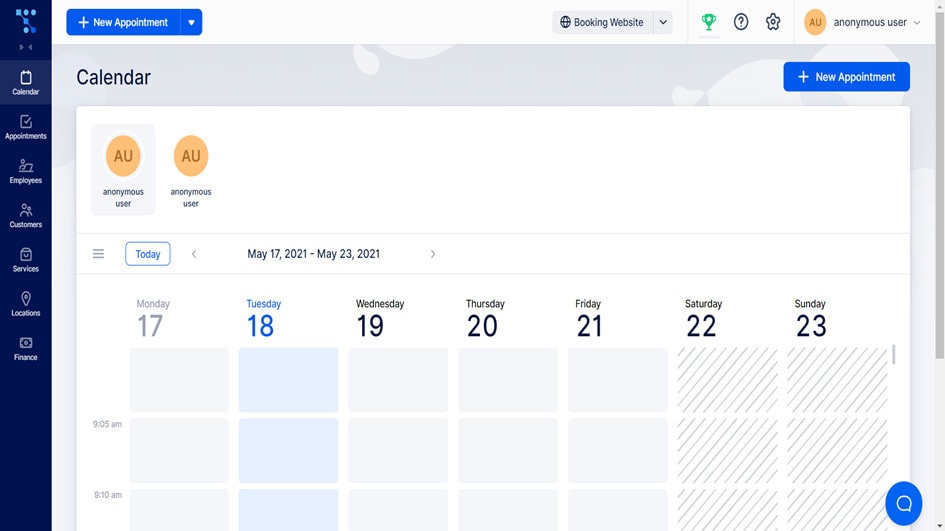Toggle the hamburger view menu beside Today
This screenshot has width=945, height=531.
click(x=98, y=254)
